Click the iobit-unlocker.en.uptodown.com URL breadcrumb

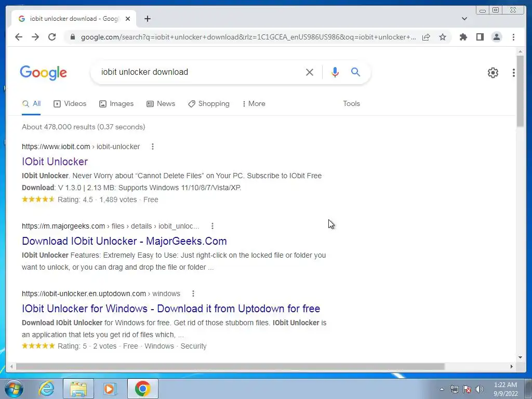tap(101, 294)
